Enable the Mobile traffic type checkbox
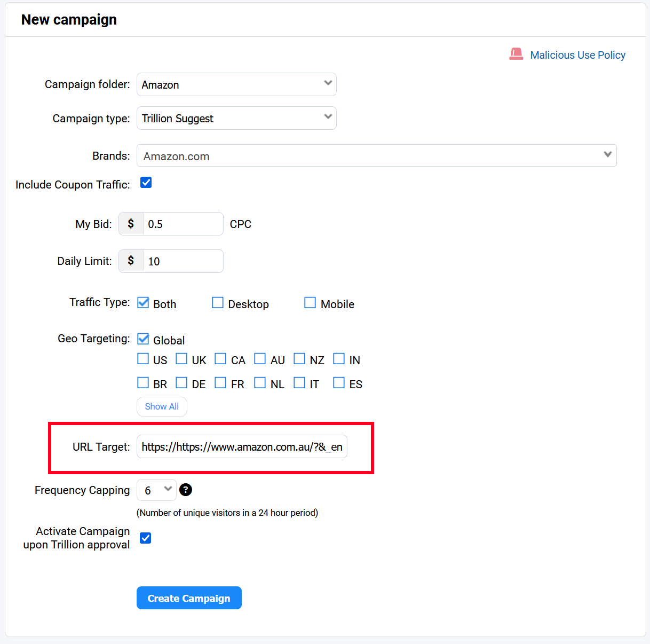This screenshot has height=644, width=650. (x=310, y=303)
